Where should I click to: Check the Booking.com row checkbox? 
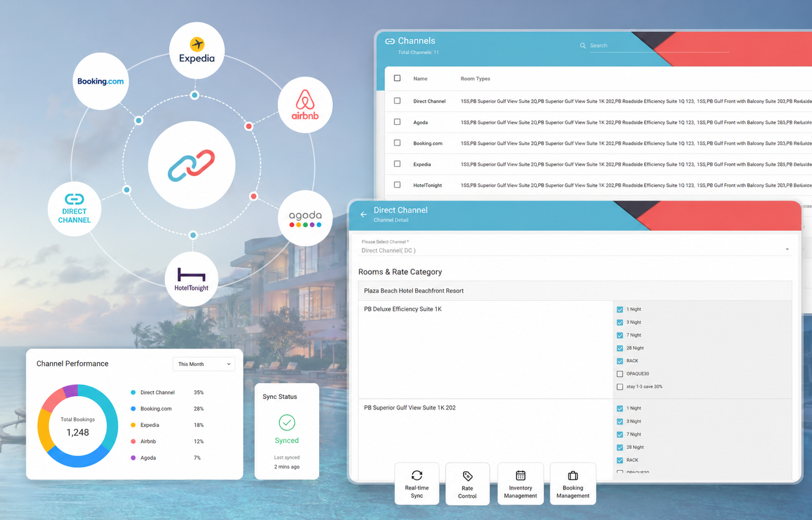pyautogui.click(x=397, y=143)
